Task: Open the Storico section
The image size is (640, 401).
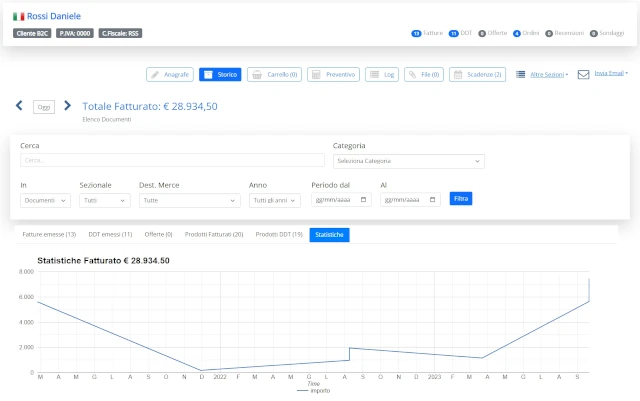Action: 220,75
